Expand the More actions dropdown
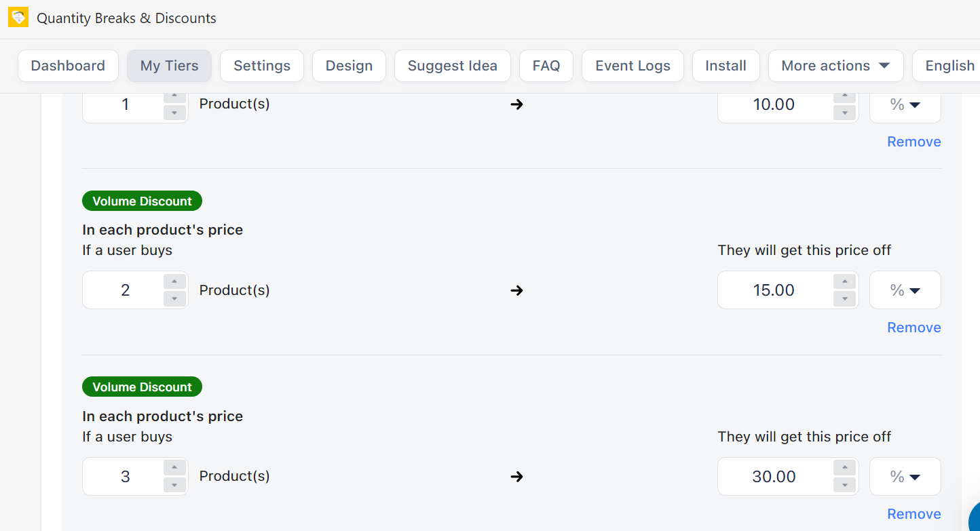The width and height of the screenshot is (980, 531). point(835,66)
